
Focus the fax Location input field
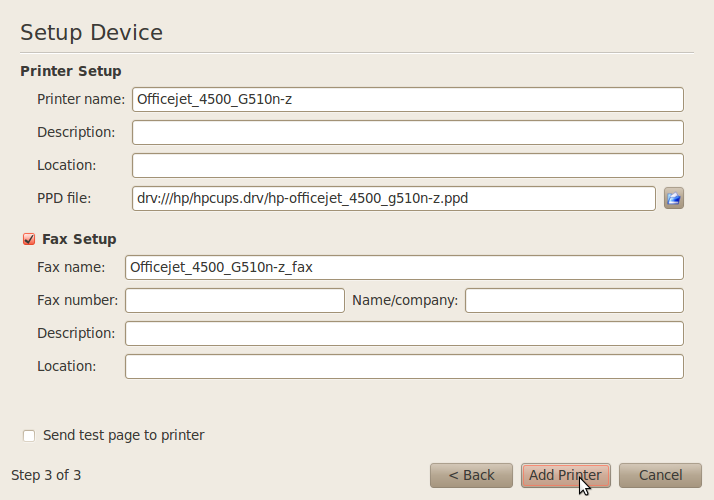click(404, 366)
